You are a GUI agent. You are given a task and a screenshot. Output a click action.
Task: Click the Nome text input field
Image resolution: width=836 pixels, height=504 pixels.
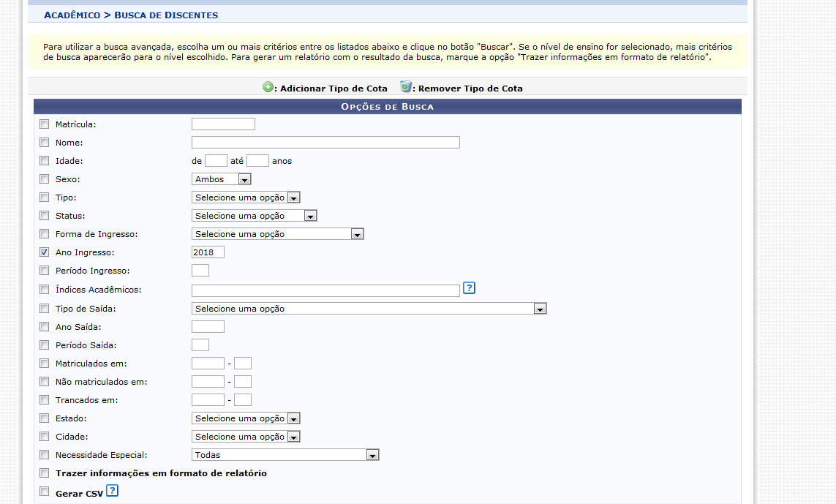325,143
